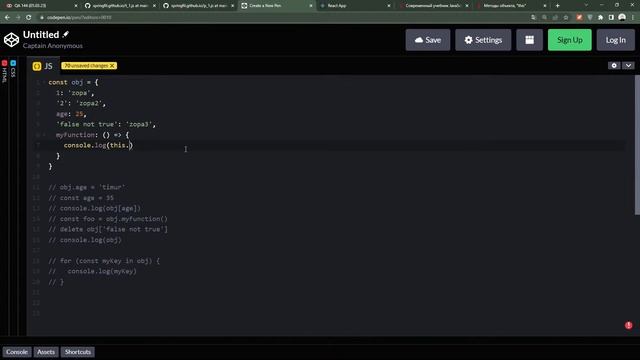The image size is (640, 360).
Task: Open the Settings dialog
Action: coord(483,40)
